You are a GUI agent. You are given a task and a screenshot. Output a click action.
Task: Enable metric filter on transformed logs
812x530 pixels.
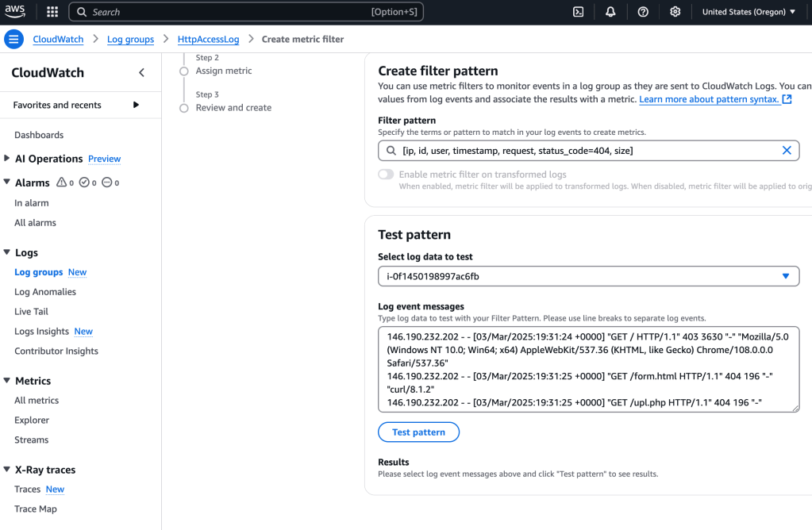click(386, 175)
